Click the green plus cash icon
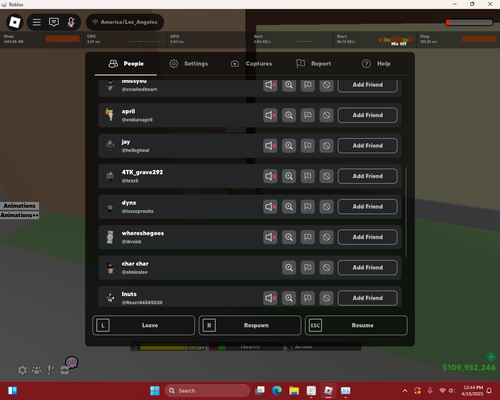 (491, 357)
